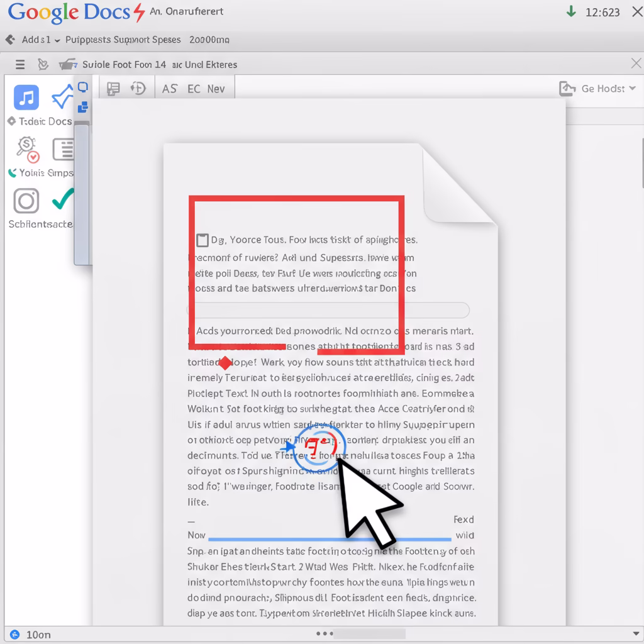
Task: Click the bottom-right down arrow
Action: (x=636, y=634)
